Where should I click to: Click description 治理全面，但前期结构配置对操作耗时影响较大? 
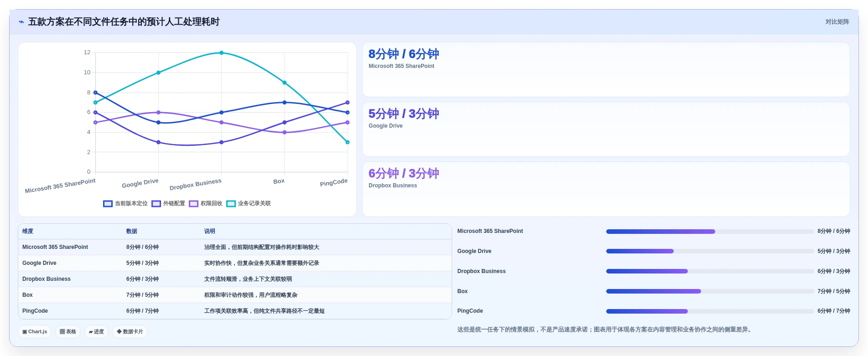pyautogui.click(x=262, y=247)
